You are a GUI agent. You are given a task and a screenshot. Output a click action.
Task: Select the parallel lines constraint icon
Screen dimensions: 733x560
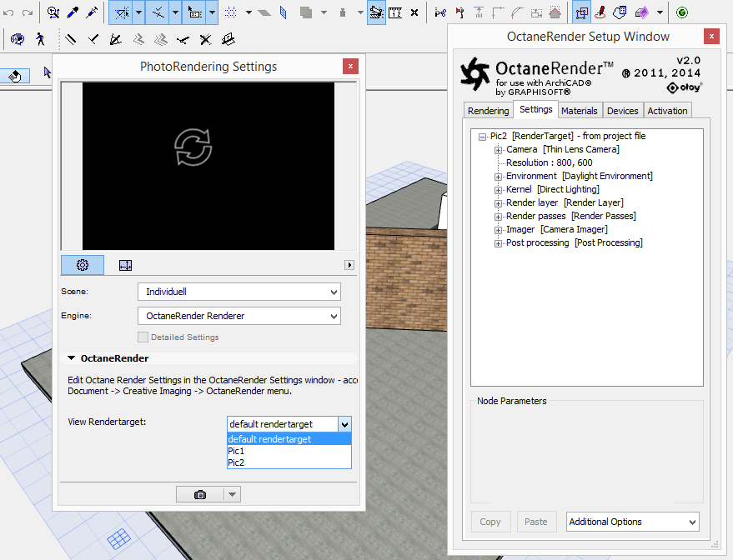click(71, 40)
